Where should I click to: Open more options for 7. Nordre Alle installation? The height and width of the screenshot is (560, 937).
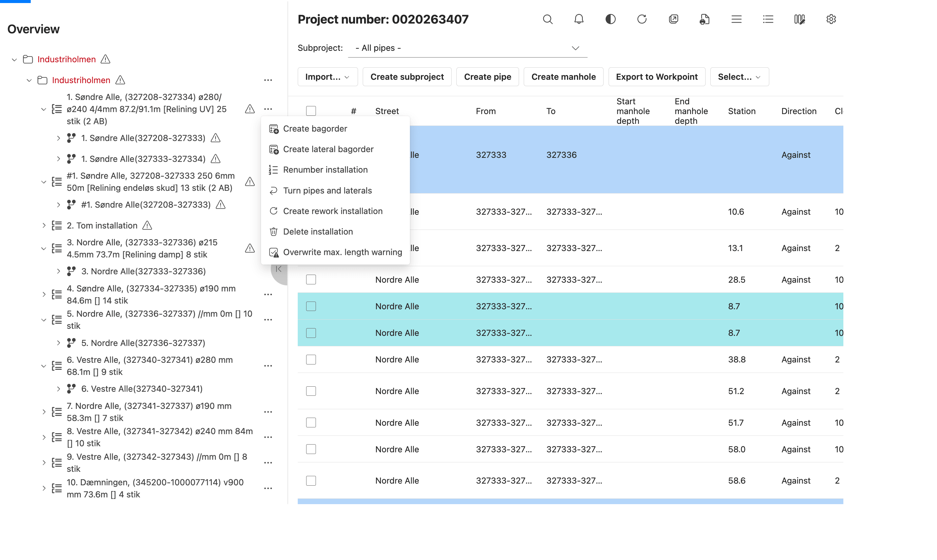coord(268,412)
